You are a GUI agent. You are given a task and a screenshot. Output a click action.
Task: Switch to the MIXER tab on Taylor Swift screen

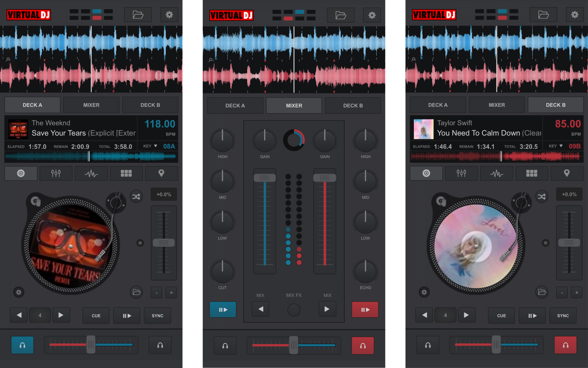496,105
